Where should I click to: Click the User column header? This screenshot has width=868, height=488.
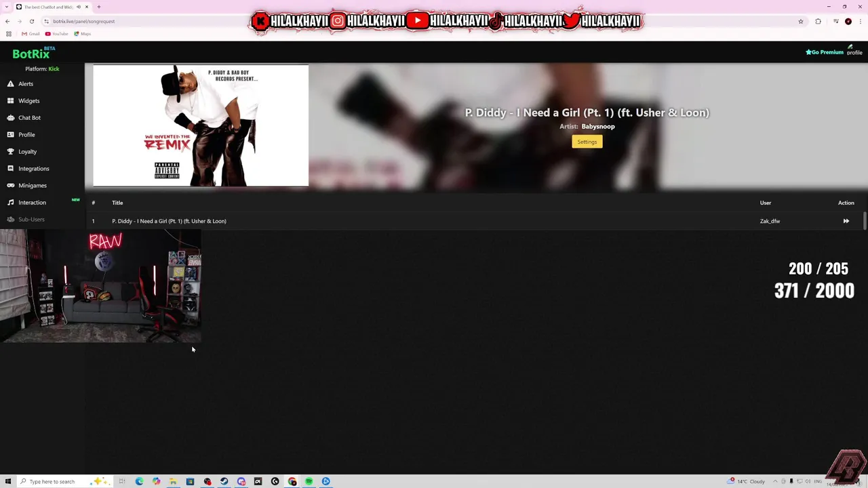click(765, 203)
